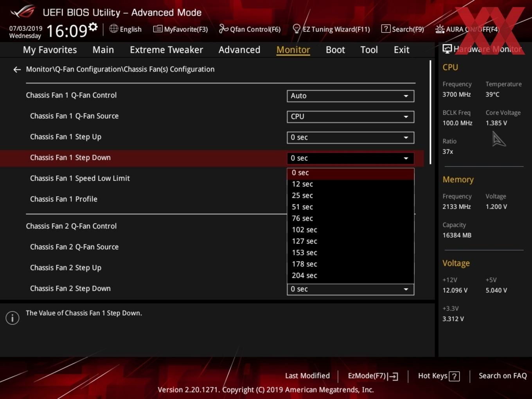532x399 pixels.
Task: Open Search(F9) tool
Action: [403, 29]
